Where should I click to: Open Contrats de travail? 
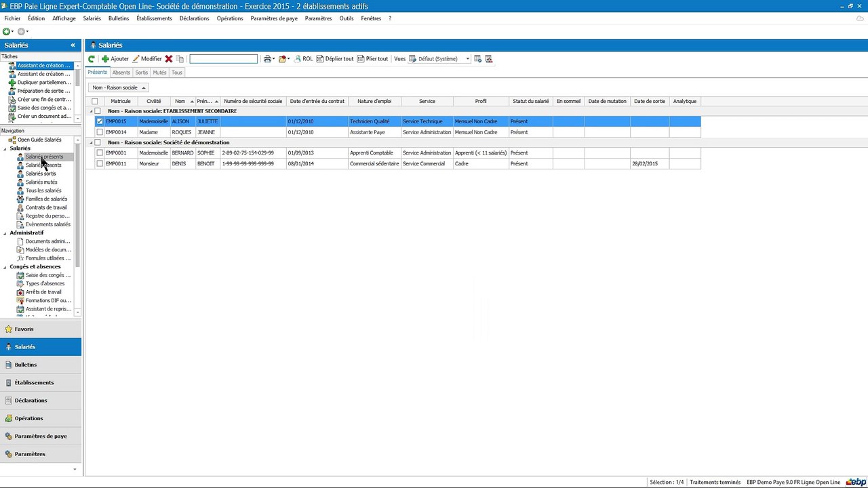pyautogui.click(x=46, y=207)
